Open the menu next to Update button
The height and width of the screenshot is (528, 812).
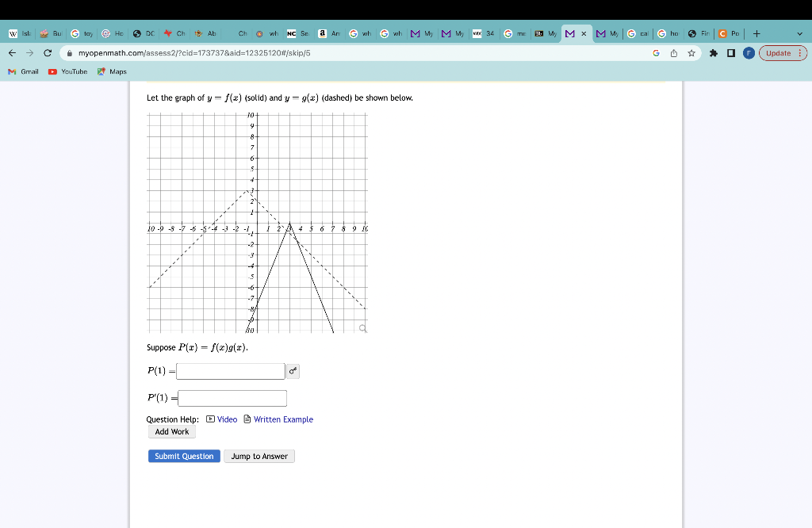[x=800, y=53]
